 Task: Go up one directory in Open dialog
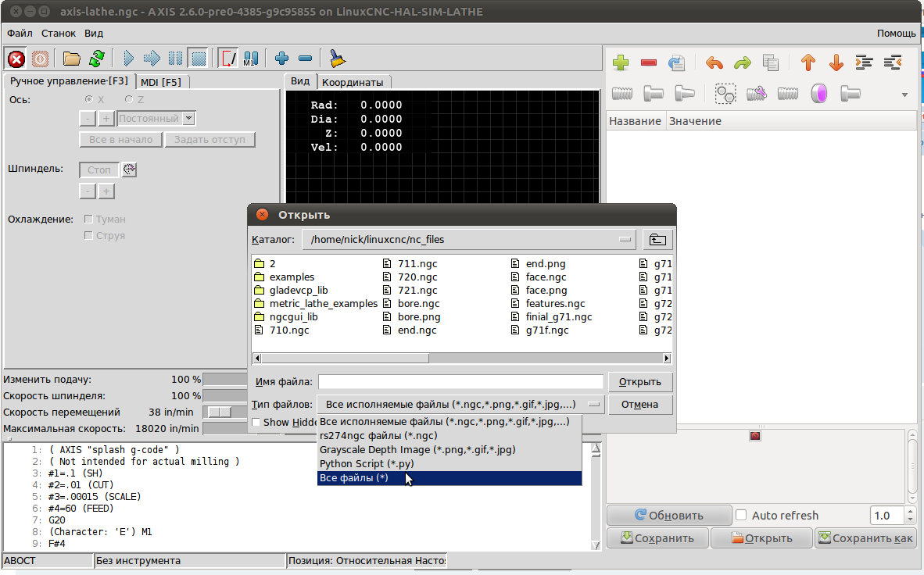(657, 240)
